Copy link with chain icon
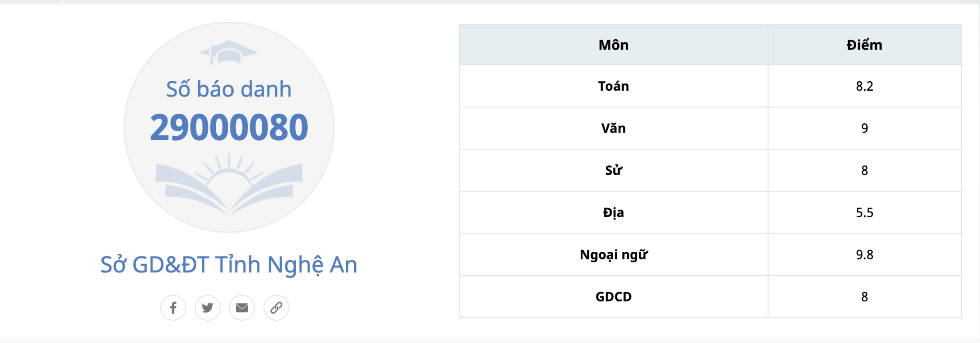The height and width of the screenshot is (343, 980). [x=276, y=308]
